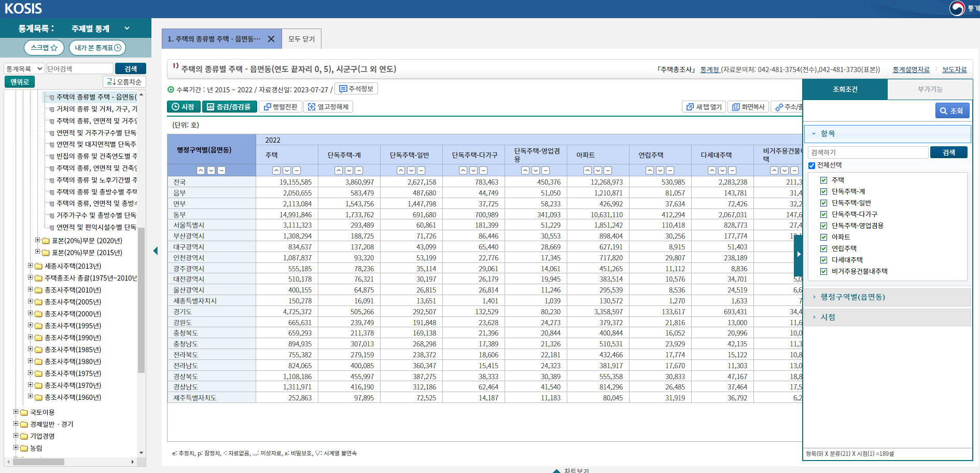Select the 시점 time period icon
Viewport: 980px width, 473px height.
tap(184, 106)
